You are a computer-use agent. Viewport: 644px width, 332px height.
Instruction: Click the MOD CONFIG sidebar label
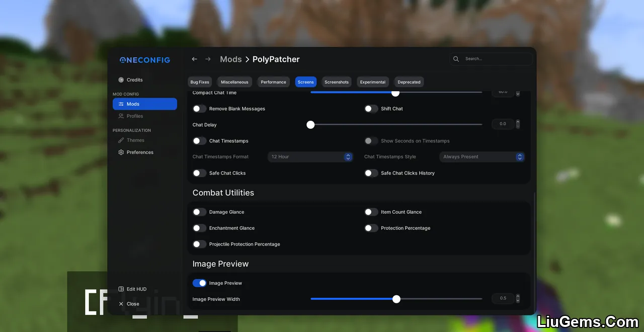[x=126, y=94]
